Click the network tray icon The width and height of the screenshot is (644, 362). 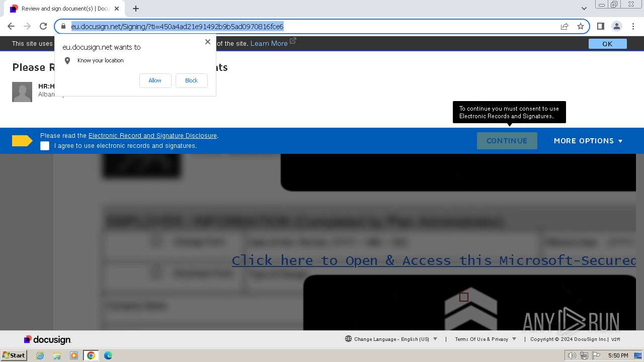pos(584,355)
